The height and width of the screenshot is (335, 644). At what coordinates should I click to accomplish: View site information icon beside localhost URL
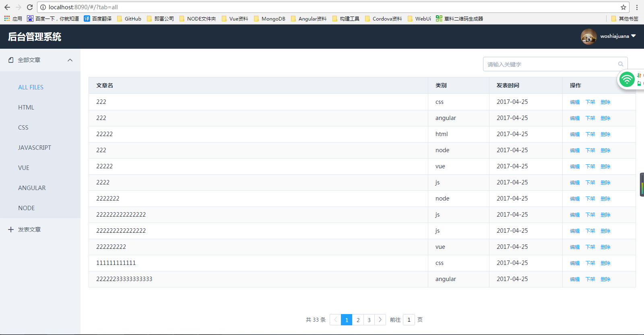click(x=43, y=7)
